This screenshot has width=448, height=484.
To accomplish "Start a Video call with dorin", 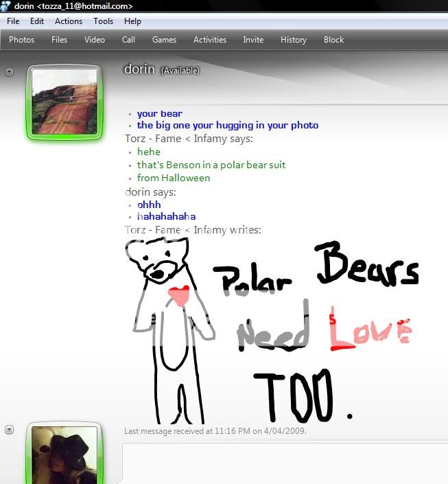I will click(95, 40).
